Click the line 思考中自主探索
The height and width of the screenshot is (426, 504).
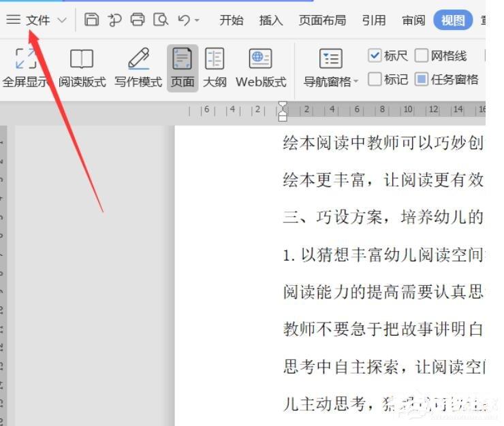[x=384, y=367]
